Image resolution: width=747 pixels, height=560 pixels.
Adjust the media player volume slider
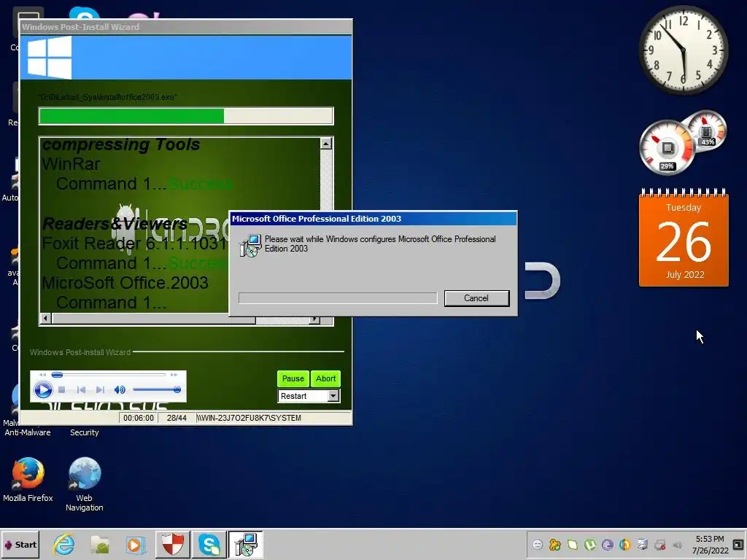pos(155,390)
